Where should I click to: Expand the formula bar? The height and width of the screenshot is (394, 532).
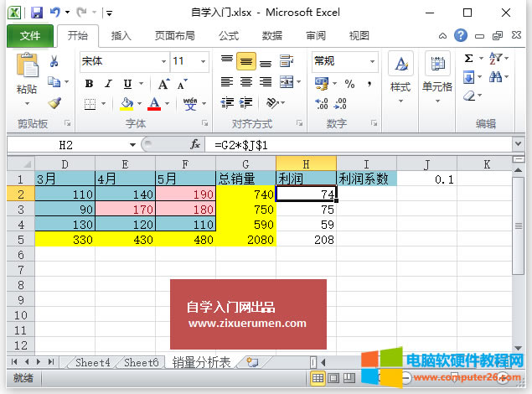tap(518, 144)
